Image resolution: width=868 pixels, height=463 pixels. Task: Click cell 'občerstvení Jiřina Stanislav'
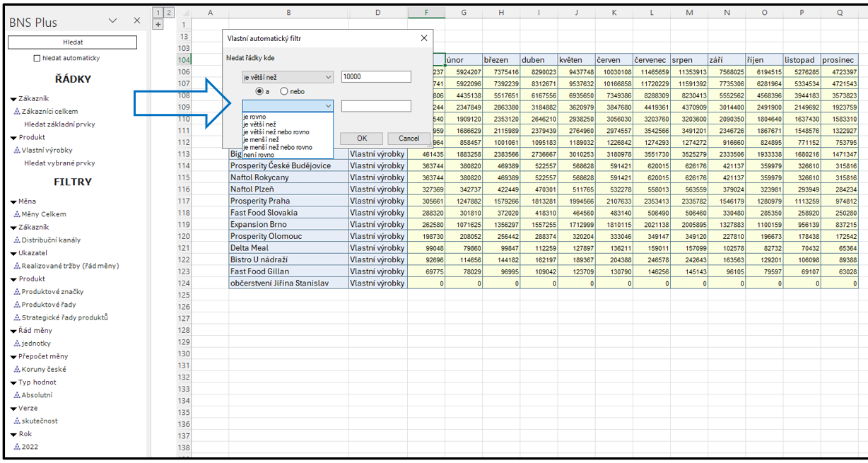pyautogui.click(x=288, y=283)
